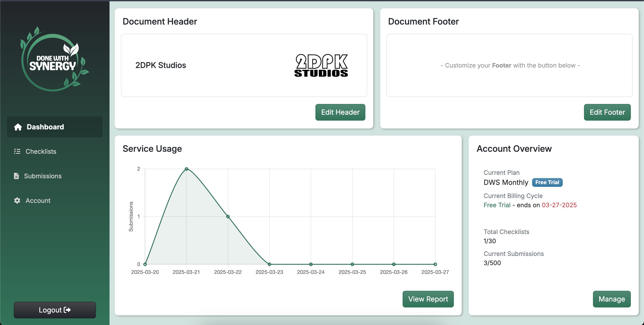The width and height of the screenshot is (644, 325).
Task: Click the '03-27-2025' trial end date
Action: point(559,205)
